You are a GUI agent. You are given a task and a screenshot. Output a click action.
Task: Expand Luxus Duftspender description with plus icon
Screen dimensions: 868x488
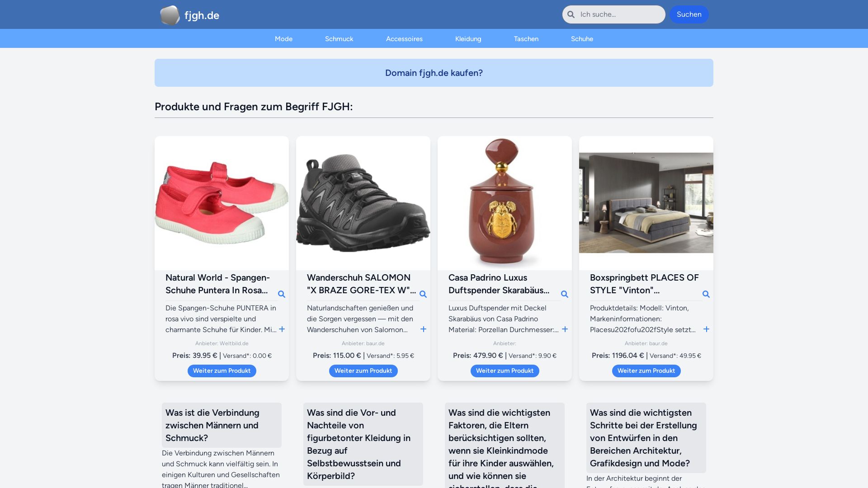pyautogui.click(x=565, y=329)
